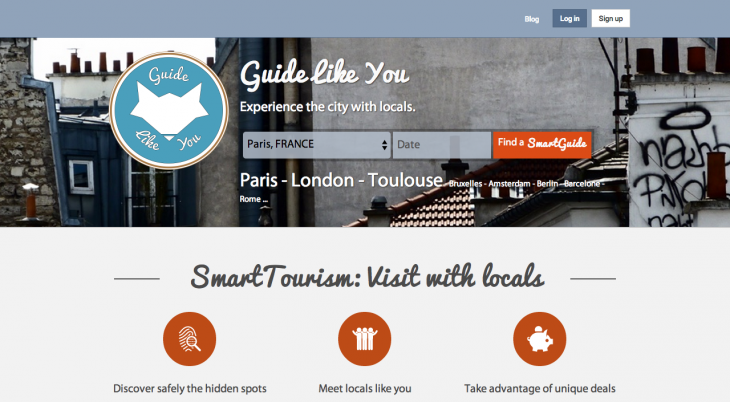Image resolution: width=730 pixels, height=402 pixels.
Task: Click Discover safely the hidden spots caption
Action: [x=190, y=388]
